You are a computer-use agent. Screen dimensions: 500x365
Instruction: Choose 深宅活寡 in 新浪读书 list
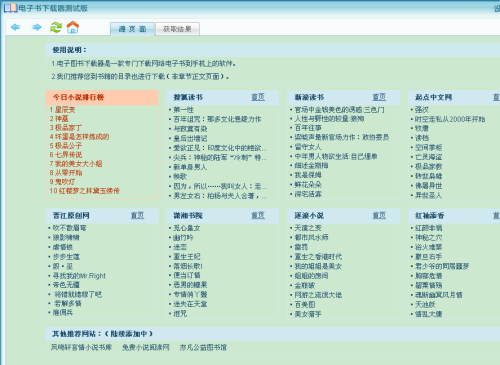pos(308,194)
